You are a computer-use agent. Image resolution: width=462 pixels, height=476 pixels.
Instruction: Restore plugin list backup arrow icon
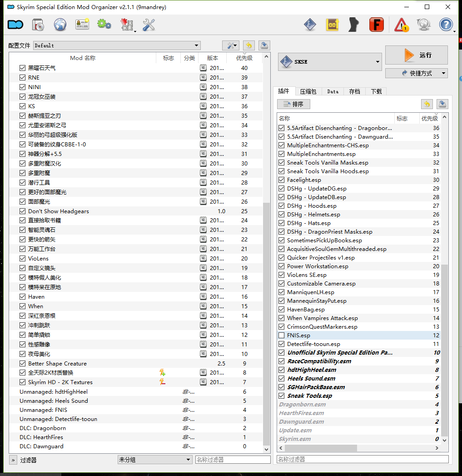point(427,104)
